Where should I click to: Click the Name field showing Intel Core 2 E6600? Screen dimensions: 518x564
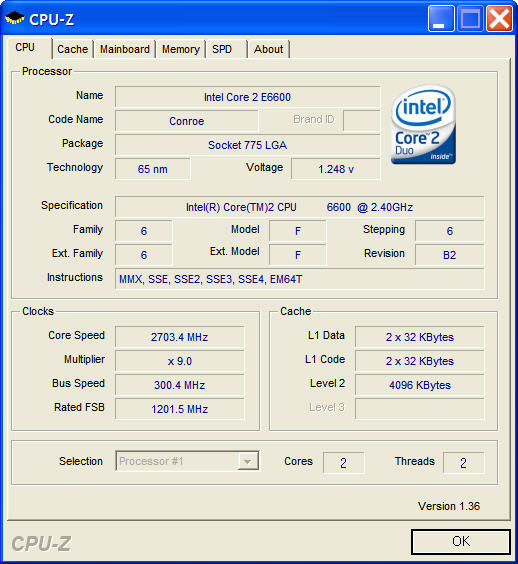tap(247, 97)
